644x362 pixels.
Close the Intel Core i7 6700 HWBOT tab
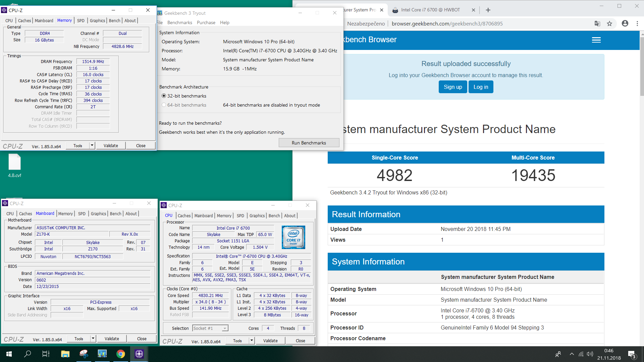click(473, 10)
